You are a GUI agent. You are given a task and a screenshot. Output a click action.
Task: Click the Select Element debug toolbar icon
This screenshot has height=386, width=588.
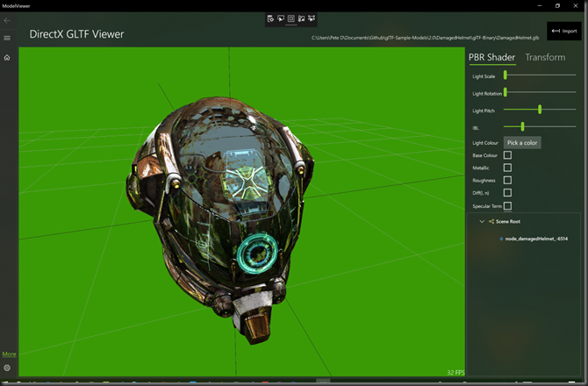pos(281,18)
